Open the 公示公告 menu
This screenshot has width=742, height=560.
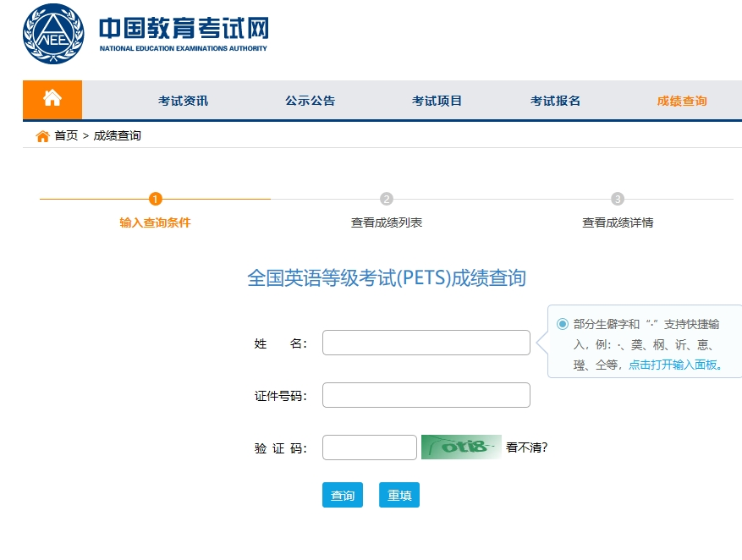(310, 101)
